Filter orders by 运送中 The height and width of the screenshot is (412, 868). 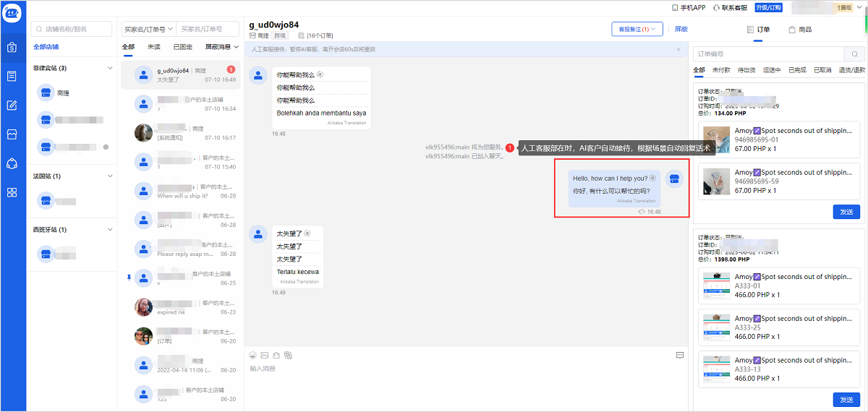[772, 70]
